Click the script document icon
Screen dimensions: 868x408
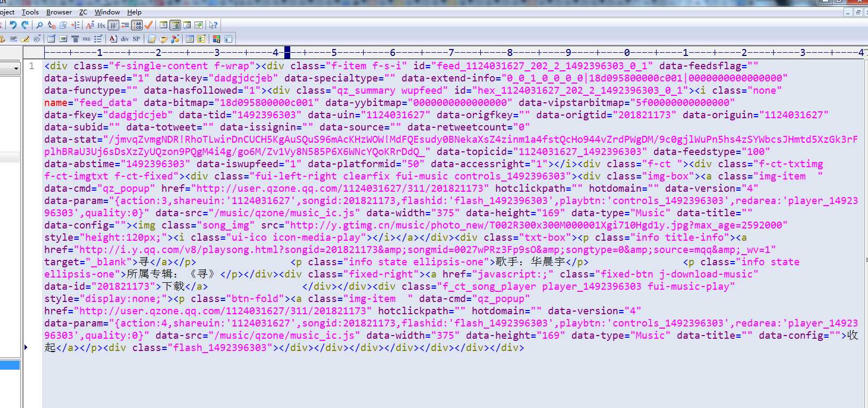(152, 39)
